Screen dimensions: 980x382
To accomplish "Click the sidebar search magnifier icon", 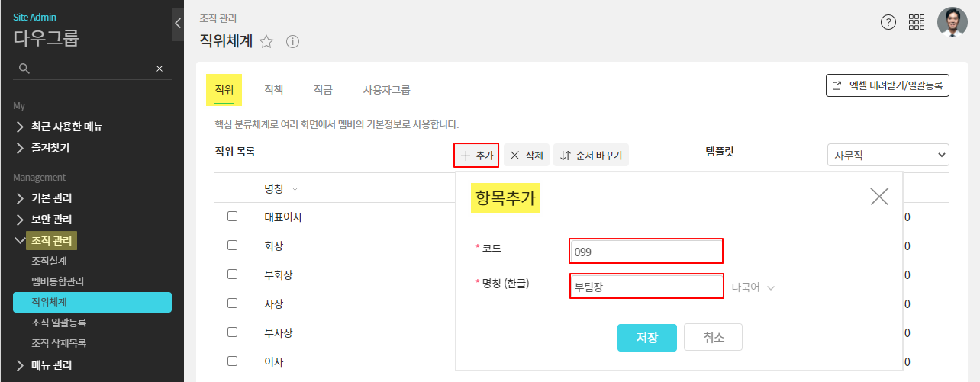I will tap(24, 69).
